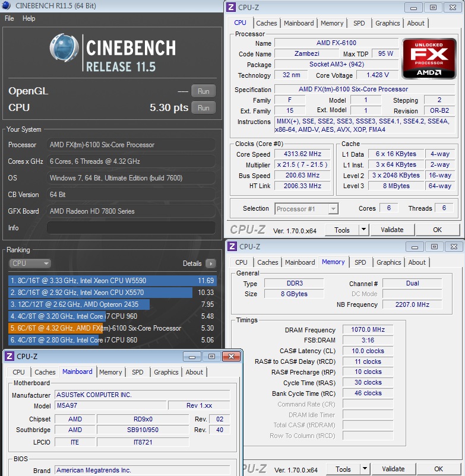
Task: Click the CPU-Z Z icon in Memory window
Action: point(232,246)
